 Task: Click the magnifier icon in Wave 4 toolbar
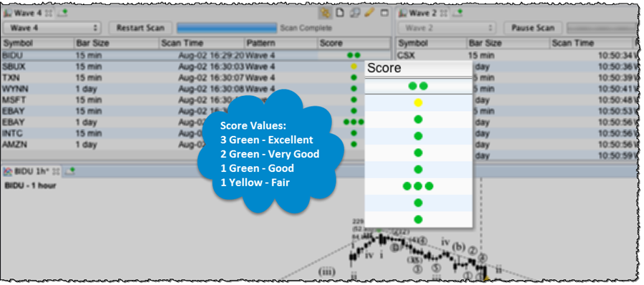pyautogui.click(x=354, y=13)
